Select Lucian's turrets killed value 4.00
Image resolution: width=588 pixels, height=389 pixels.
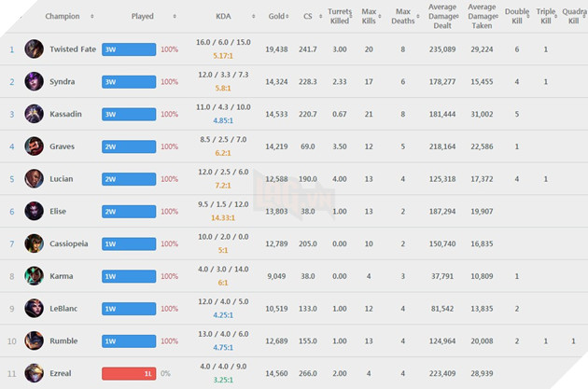(x=340, y=179)
